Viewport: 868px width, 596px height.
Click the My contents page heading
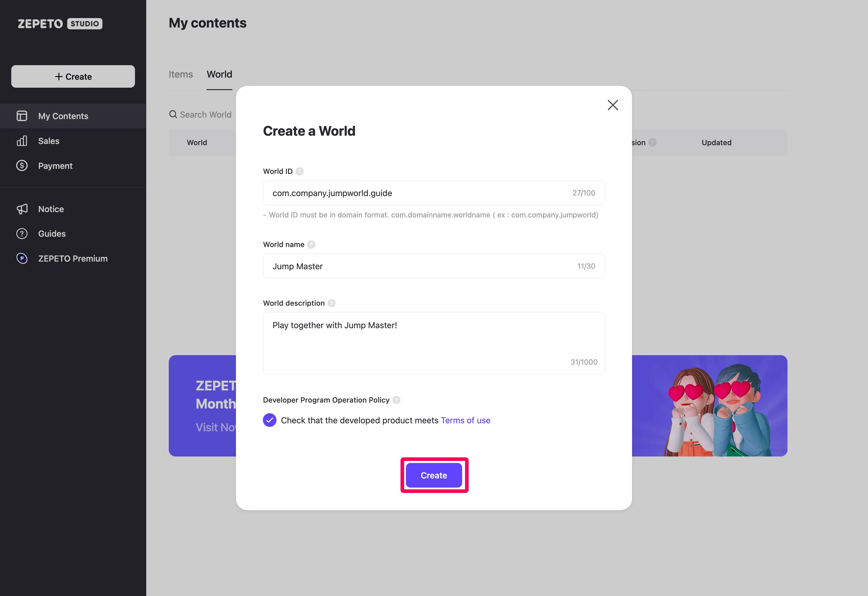click(x=208, y=23)
